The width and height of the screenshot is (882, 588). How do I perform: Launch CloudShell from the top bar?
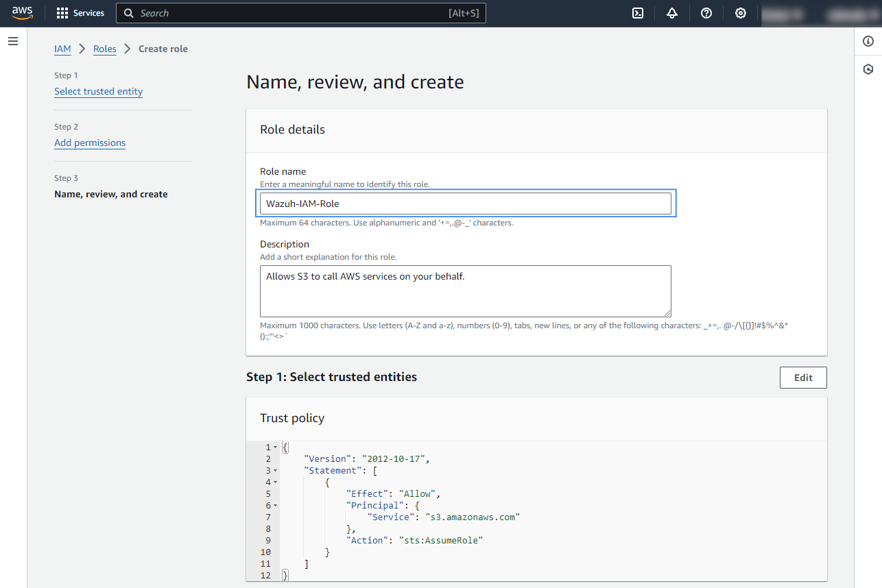click(x=638, y=13)
